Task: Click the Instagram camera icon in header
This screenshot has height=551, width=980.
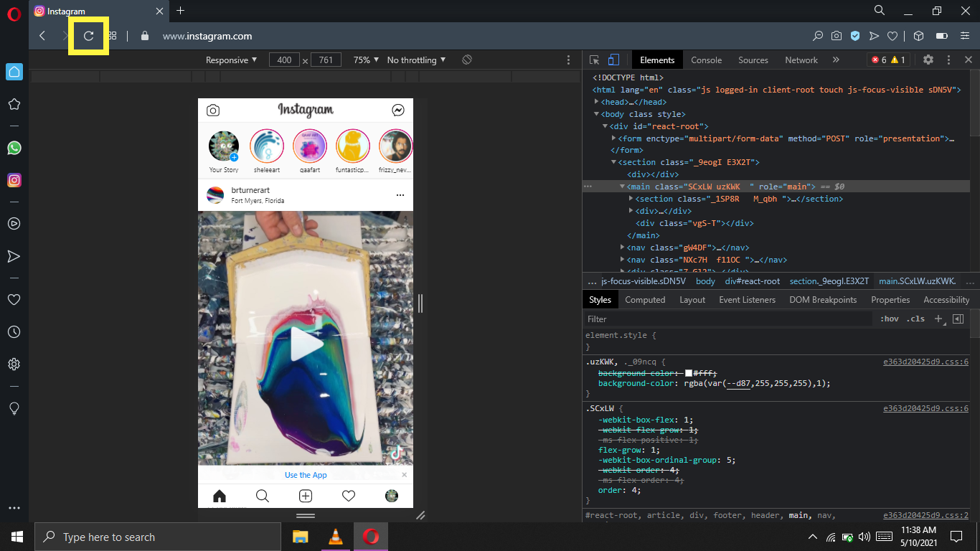Action: pos(212,110)
